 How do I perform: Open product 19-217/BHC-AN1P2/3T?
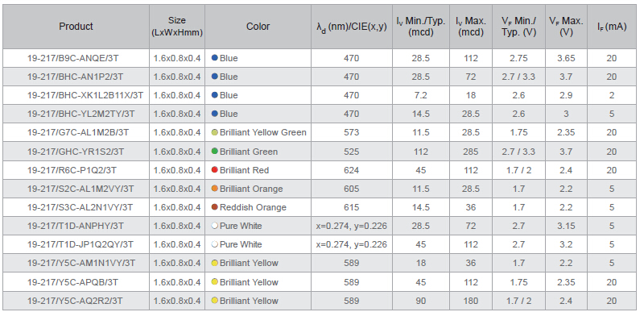coord(74,77)
